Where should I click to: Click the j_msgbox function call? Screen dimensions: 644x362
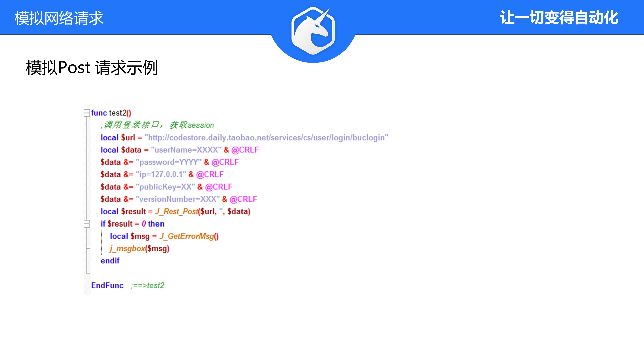127,248
